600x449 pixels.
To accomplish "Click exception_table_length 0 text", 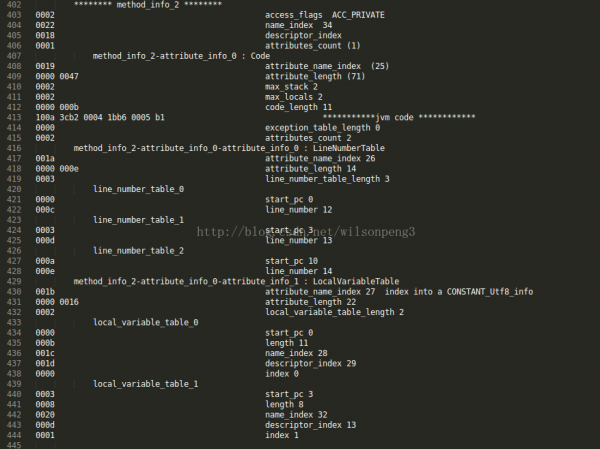I will click(322, 127).
